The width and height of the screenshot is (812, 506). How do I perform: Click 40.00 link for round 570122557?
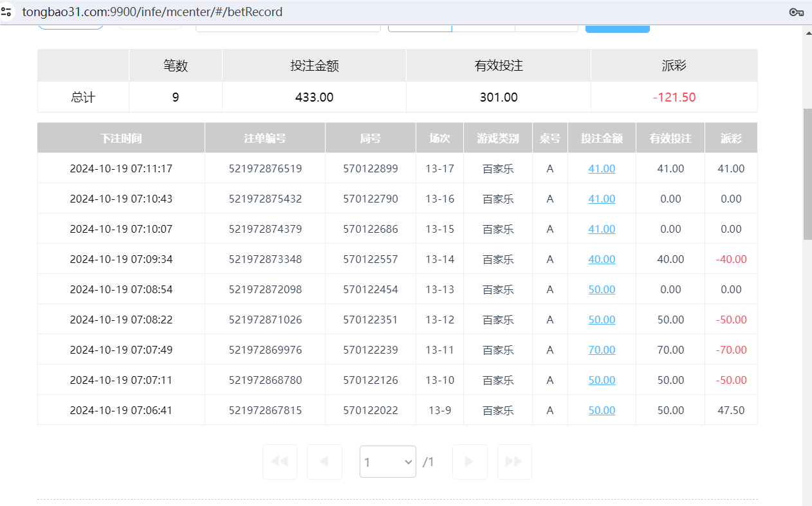point(601,258)
